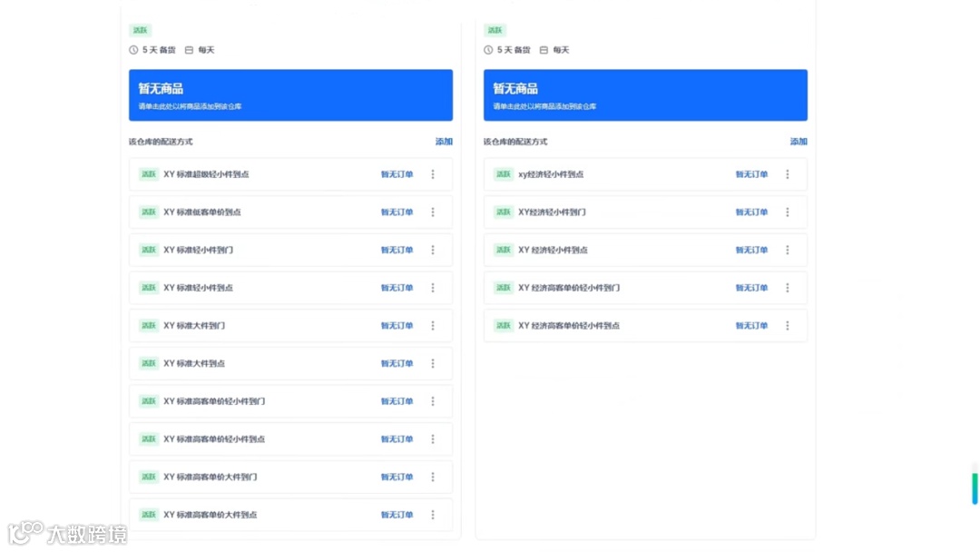Open the three-dot menu for XY 标准超级轻小件到点
This screenshot has width=980, height=552.
(433, 174)
